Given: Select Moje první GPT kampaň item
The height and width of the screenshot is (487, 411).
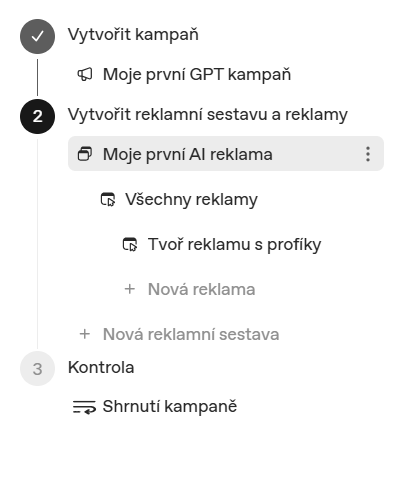Looking at the screenshot, I should pyautogui.click(x=197, y=74).
